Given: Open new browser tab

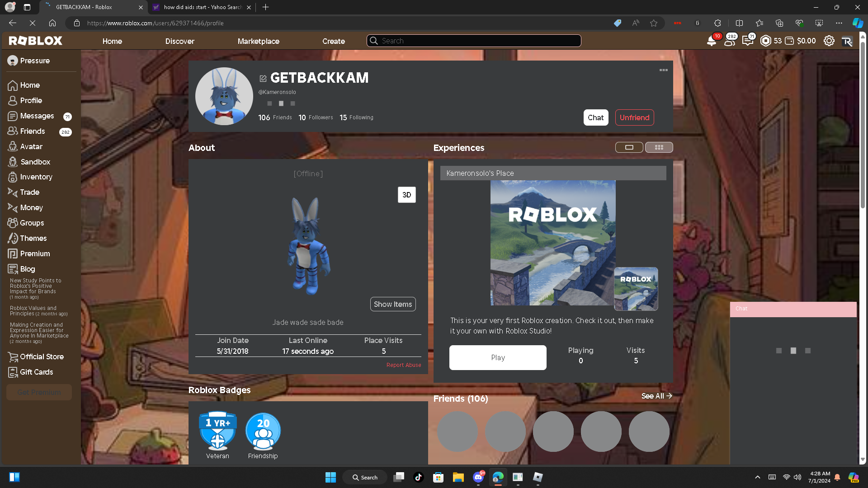Looking at the screenshot, I should [266, 7].
